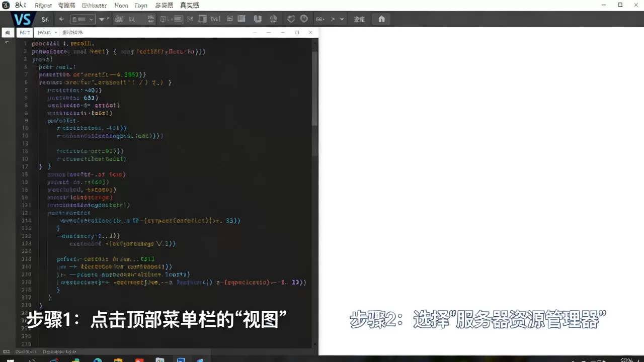Click the VS logo in the toolbar

click(x=23, y=19)
